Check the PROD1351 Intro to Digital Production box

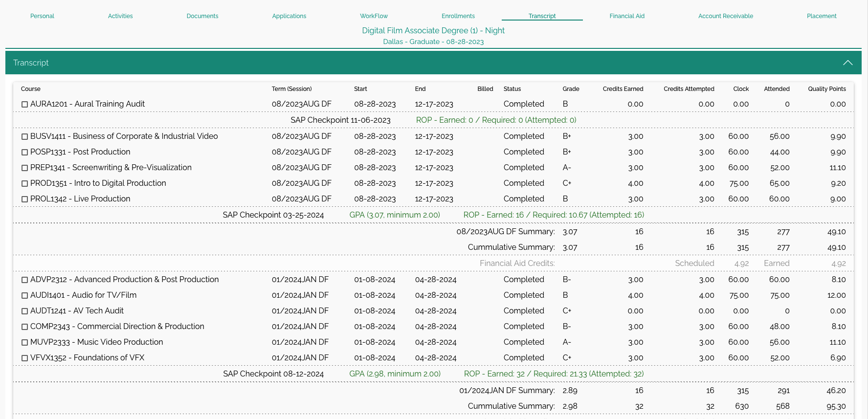click(24, 183)
